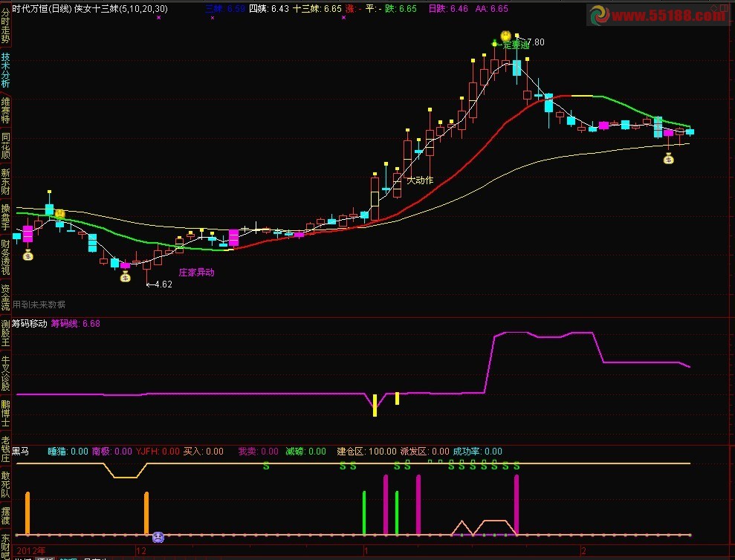Click the 睡猫: 0.00 value
Image resolution: width=735 pixels, height=560 pixels.
[x=68, y=452]
